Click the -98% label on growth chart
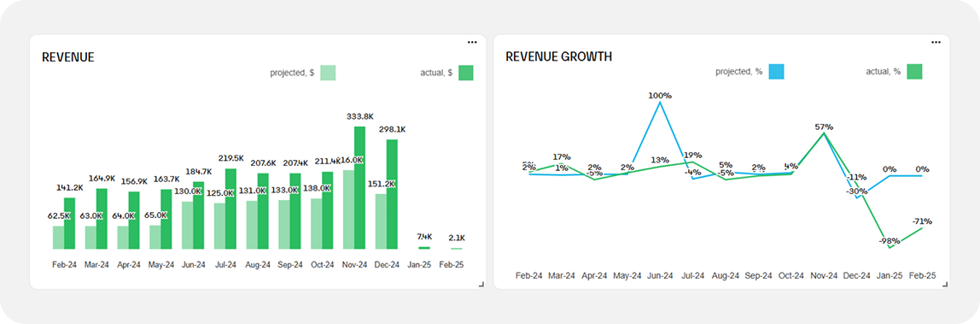The height and width of the screenshot is (324, 980). 890,241
